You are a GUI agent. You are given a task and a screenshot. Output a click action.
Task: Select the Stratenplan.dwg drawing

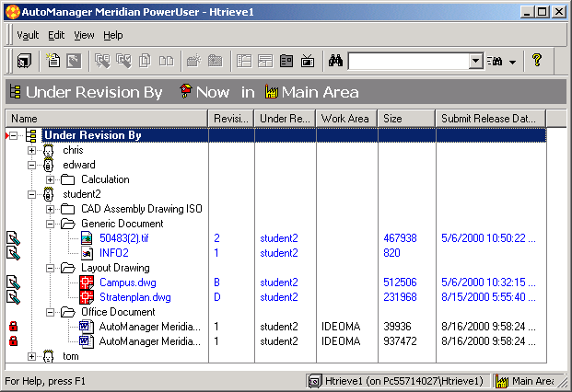click(x=135, y=297)
